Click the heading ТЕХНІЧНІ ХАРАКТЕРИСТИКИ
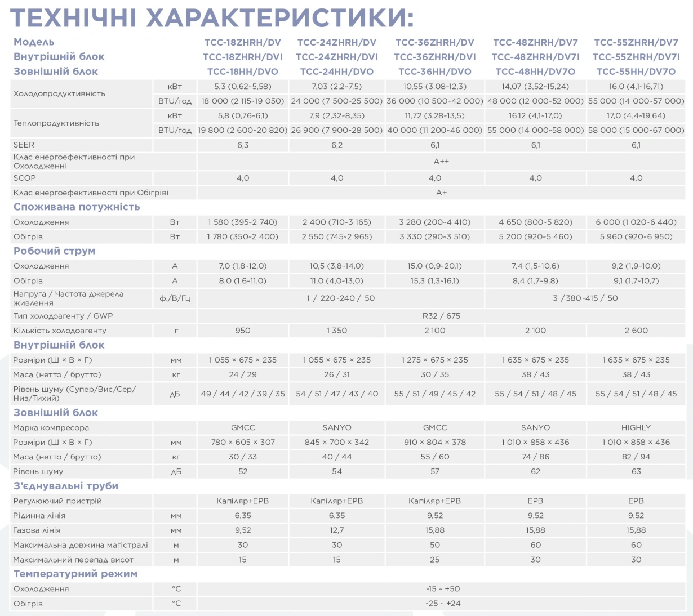The image size is (693, 616). [x=212, y=17]
